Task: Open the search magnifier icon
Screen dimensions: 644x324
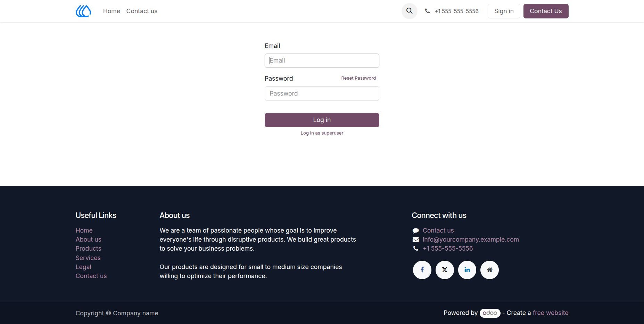Action: 410,11
